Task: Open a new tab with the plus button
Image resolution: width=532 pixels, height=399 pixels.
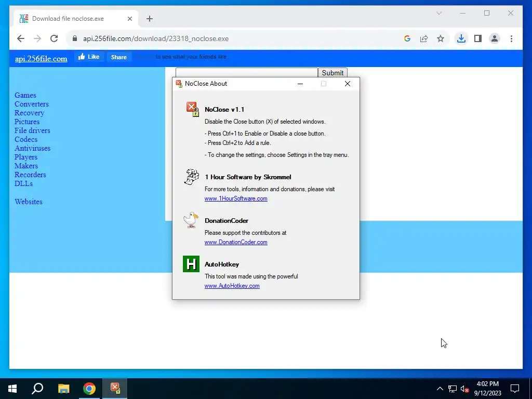Action: click(150, 19)
